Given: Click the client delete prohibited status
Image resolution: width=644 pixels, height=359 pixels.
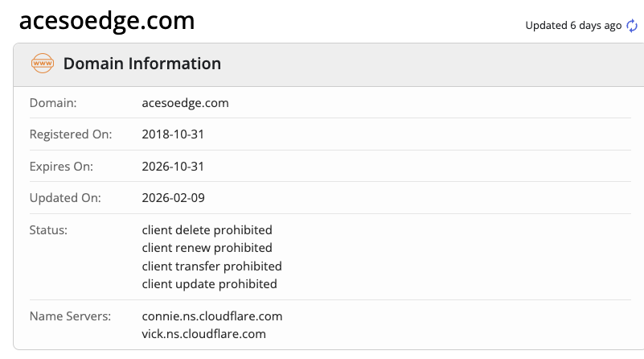Looking at the screenshot, I should click(207, 230).
